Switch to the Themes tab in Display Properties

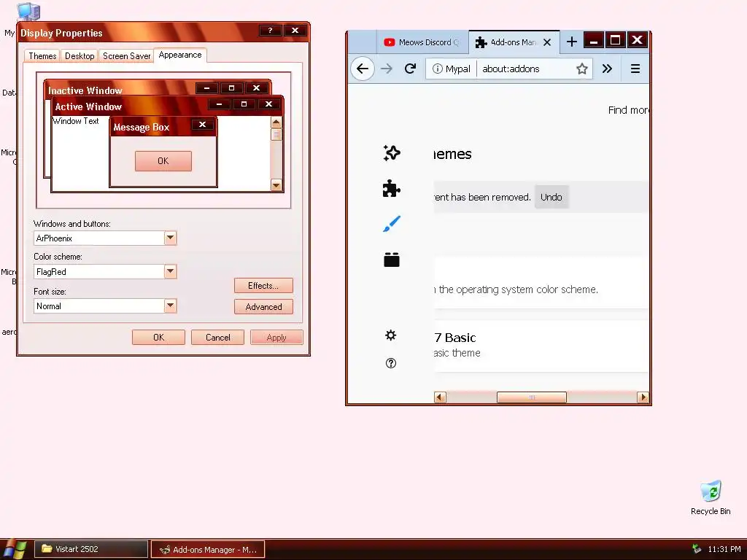pos(42,56)
